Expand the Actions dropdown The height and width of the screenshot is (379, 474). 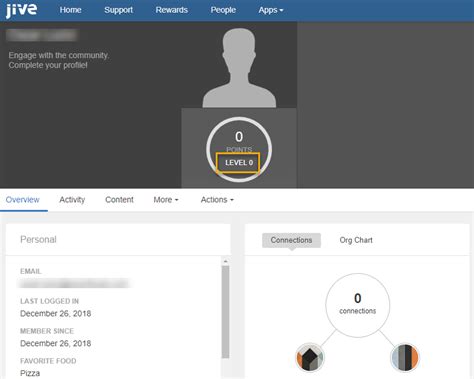[217, 200]
